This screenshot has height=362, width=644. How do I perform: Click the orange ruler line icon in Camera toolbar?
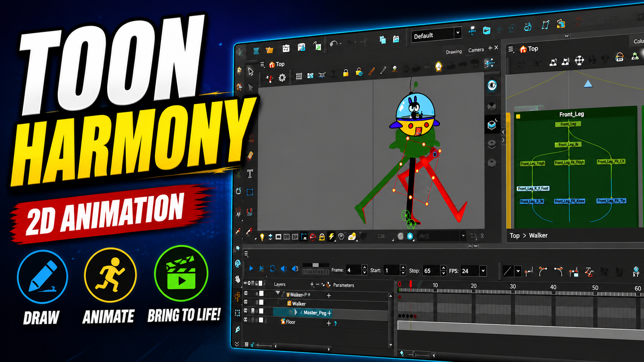[x=372, y=71]
